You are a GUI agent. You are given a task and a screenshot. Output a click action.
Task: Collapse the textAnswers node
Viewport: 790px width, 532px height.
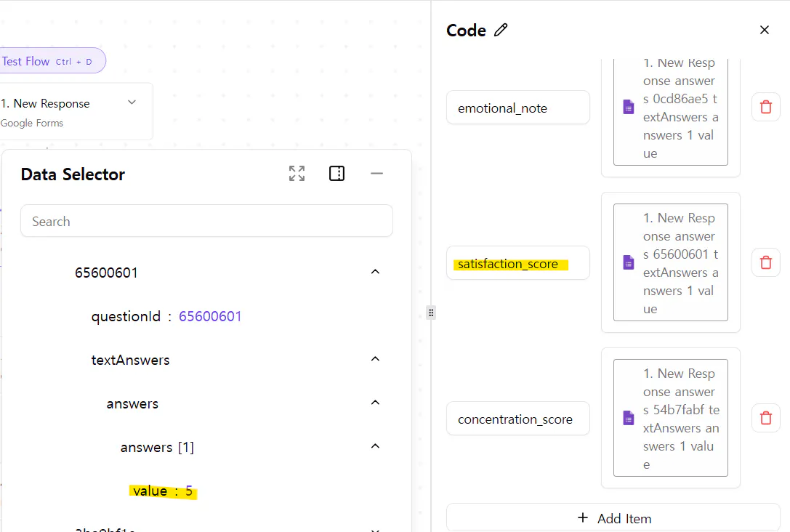[x=375, y=359]
